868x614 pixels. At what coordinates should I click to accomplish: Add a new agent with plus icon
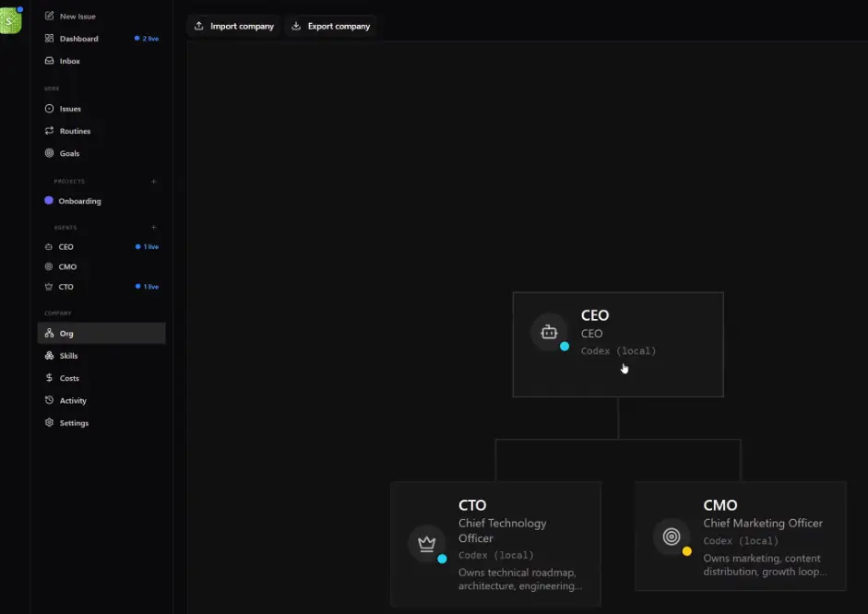154,228
